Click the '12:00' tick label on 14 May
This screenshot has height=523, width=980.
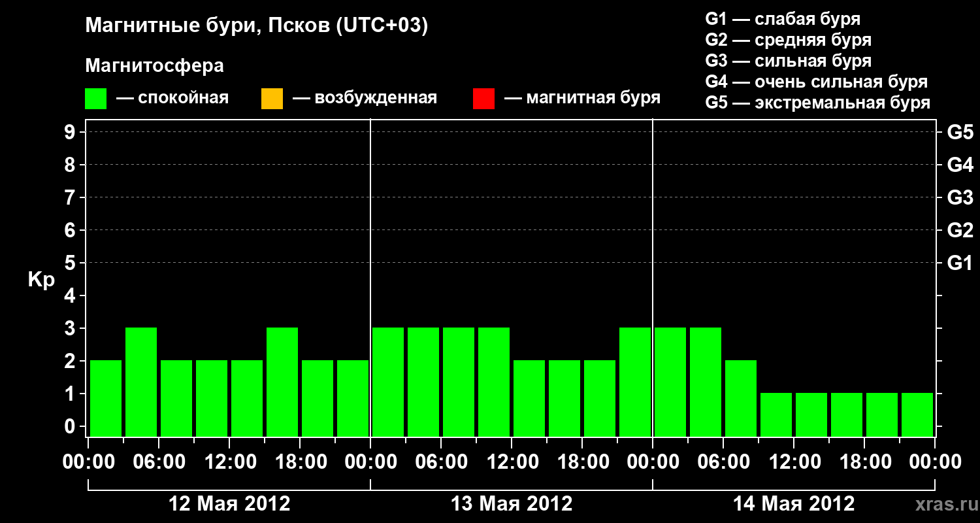coord(794,462)
